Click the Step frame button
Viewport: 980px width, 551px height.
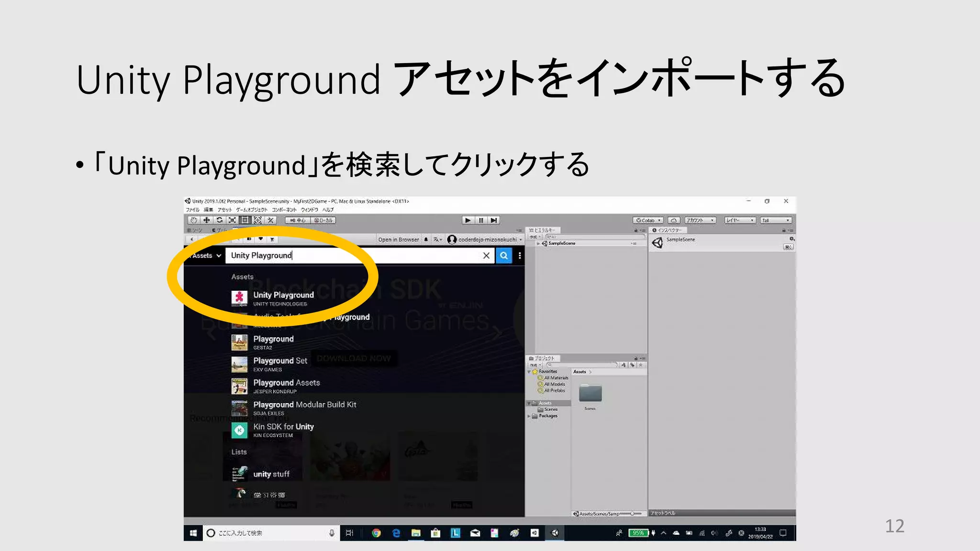tap(494, 220)
